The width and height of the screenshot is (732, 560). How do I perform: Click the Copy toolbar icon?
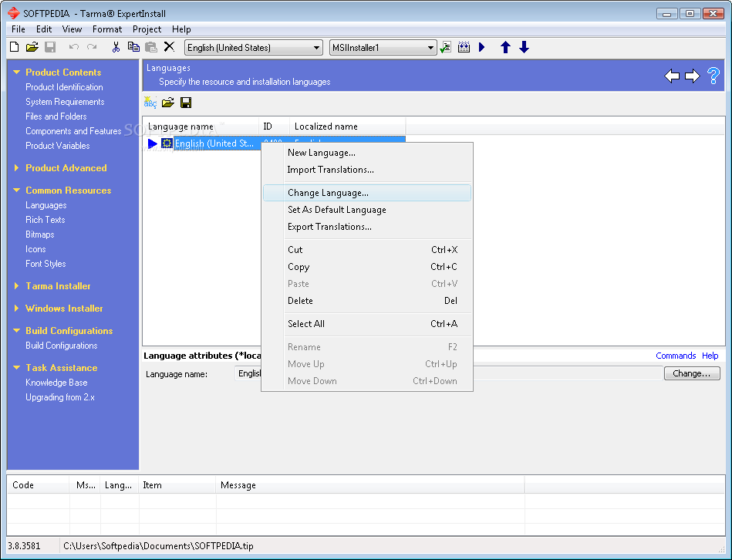133,47
